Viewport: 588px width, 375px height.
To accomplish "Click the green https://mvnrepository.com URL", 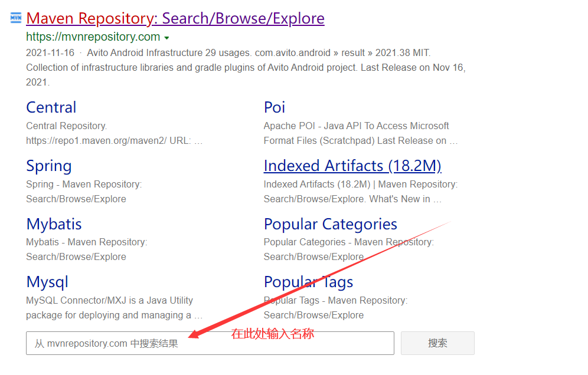I will pyautogui.click(x=93, y=37).
